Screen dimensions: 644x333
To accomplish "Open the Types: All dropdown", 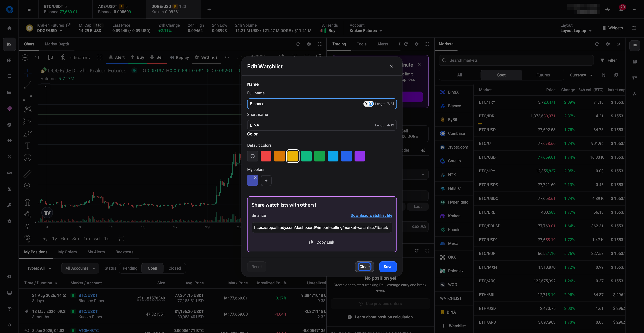I will tap(39, 268).
